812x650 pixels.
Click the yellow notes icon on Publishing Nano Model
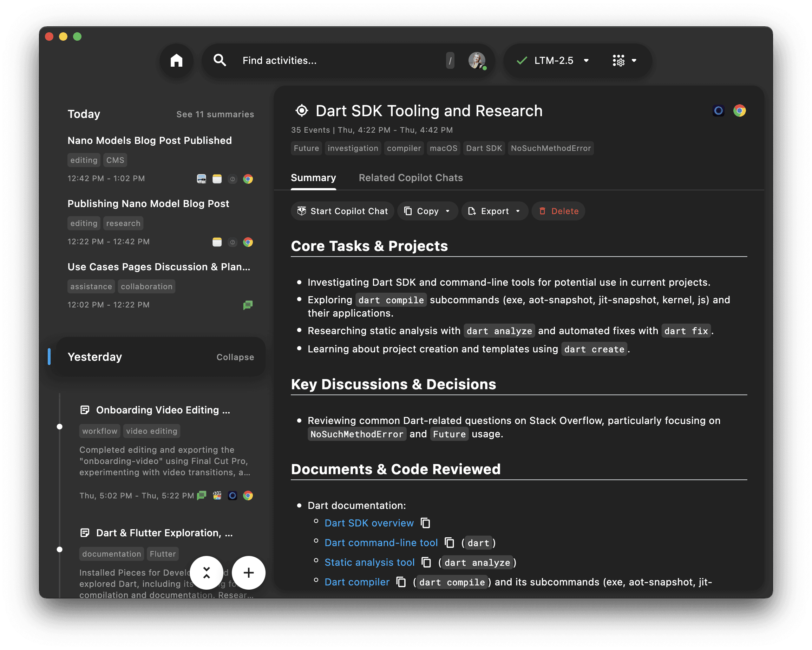tap(217, 242)
